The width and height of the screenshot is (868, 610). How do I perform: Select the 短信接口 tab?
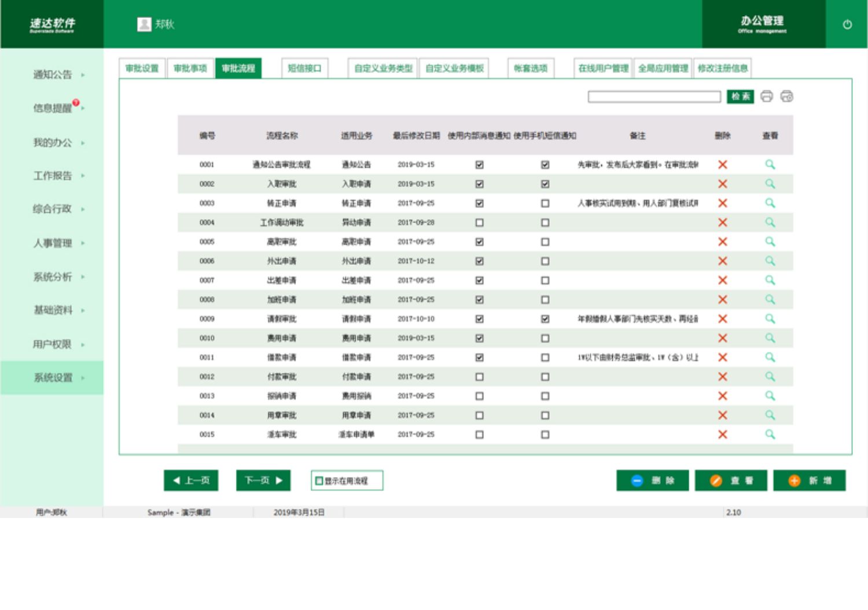click(304, 68)
